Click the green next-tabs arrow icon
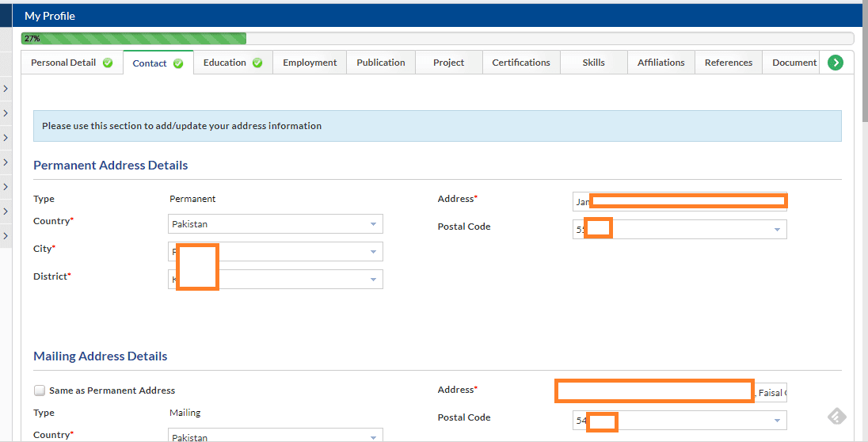868x442 pixels. [835, 63]
